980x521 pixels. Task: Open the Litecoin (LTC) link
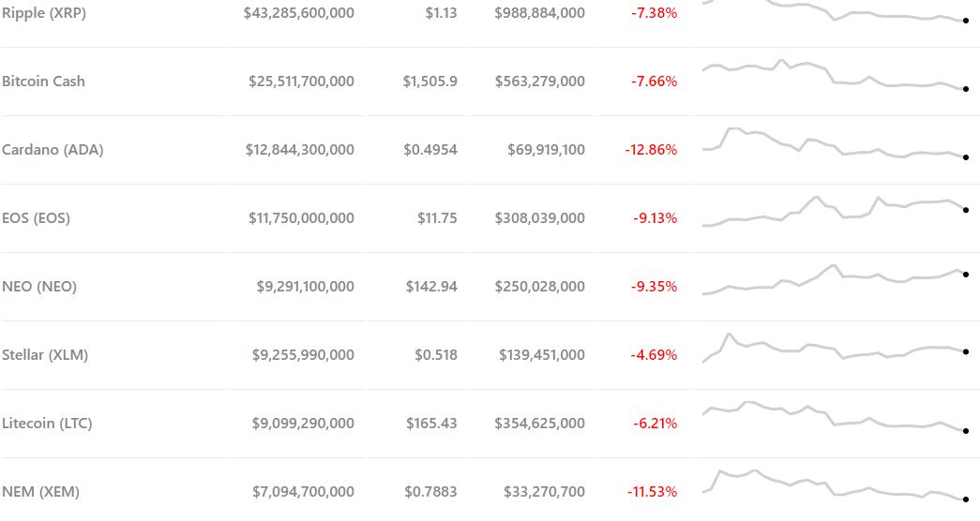pyautogui.click(x=47, y=424)
